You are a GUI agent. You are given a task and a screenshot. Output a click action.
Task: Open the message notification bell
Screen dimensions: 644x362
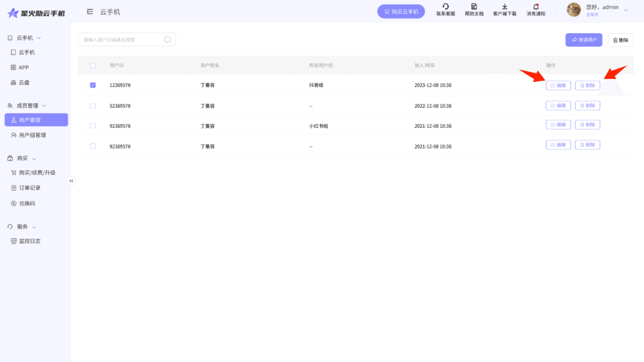coord(536,7)
